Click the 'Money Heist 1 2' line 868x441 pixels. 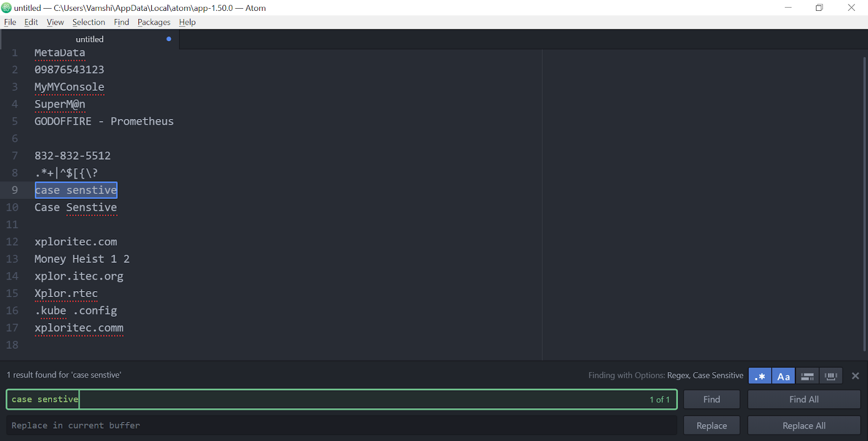pos(82,259)
